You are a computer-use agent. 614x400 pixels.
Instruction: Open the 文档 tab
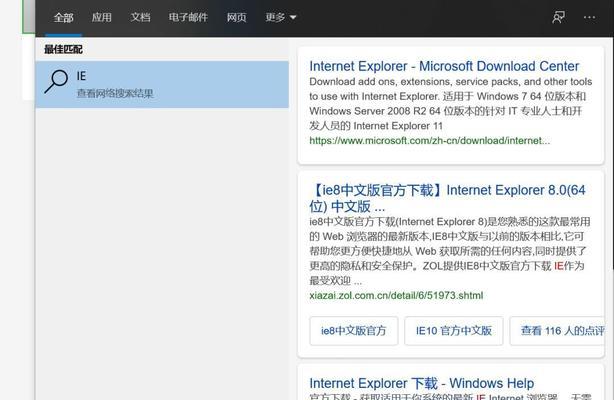click(140, 18)
